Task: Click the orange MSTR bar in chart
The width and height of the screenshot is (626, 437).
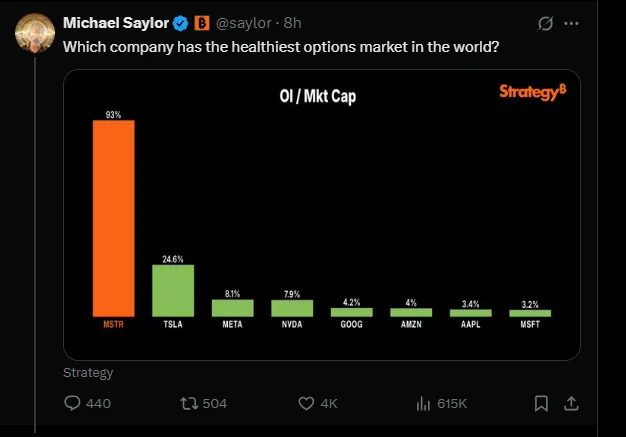Action: coord(113,218)
